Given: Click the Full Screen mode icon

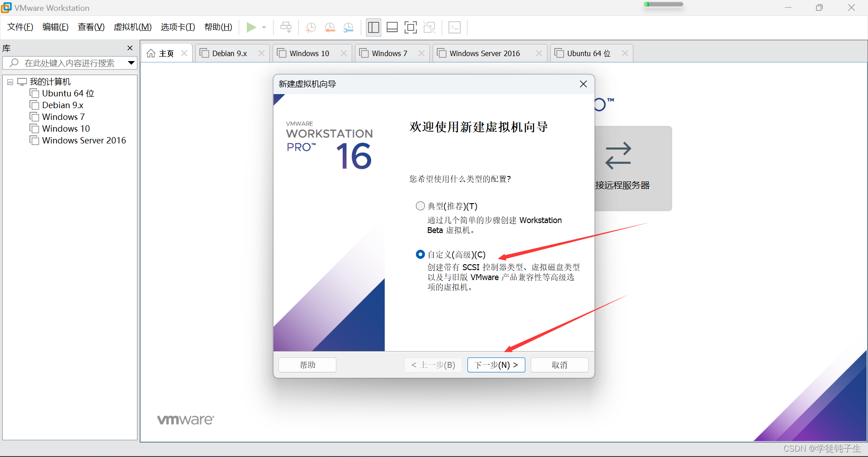Looking at the screenshot, I should point(410,28).
